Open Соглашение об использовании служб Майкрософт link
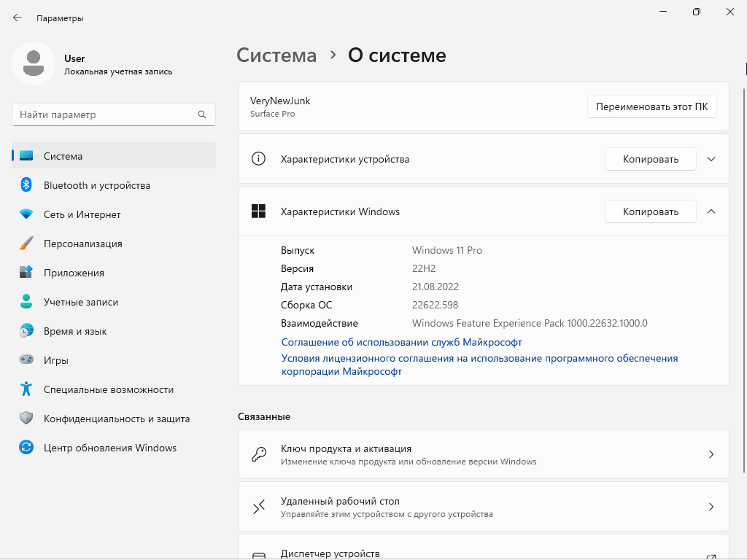 click(401, 342)
